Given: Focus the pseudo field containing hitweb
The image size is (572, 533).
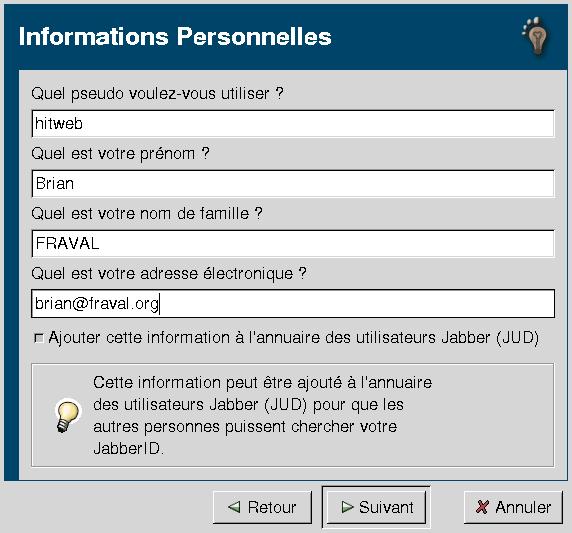Looking at the screenshot, I should click(x=293, y=124).
